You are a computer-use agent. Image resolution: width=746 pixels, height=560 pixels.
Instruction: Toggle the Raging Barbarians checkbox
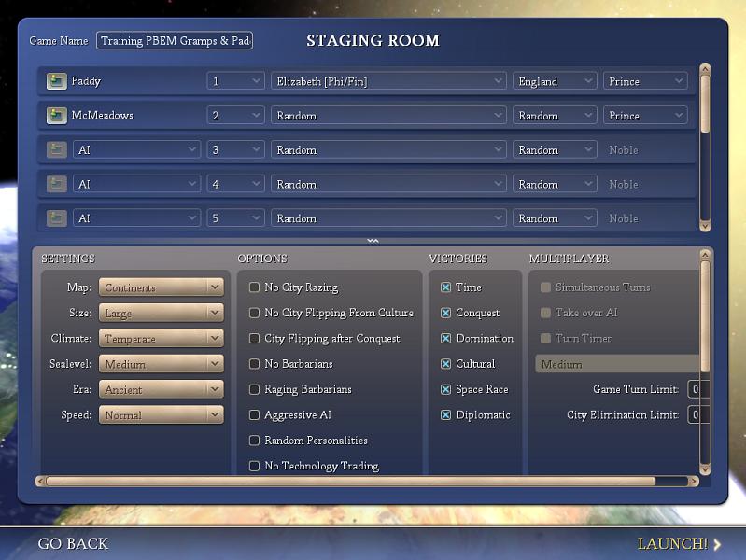(255, 389)
